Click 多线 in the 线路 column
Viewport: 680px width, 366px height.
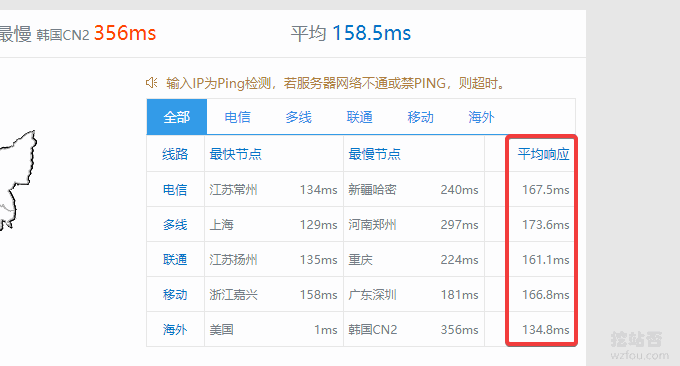175,225
